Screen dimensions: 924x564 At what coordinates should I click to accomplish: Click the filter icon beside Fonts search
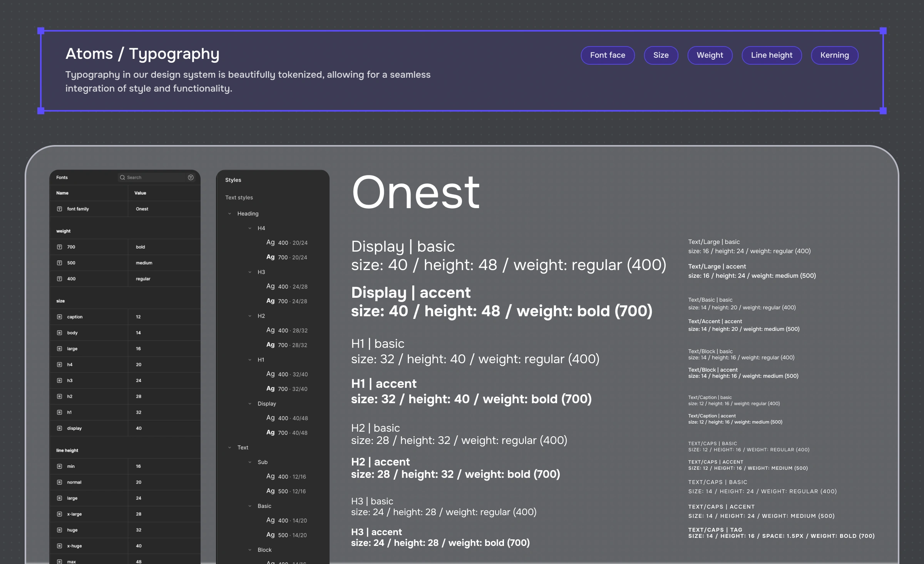click(191, 177)
